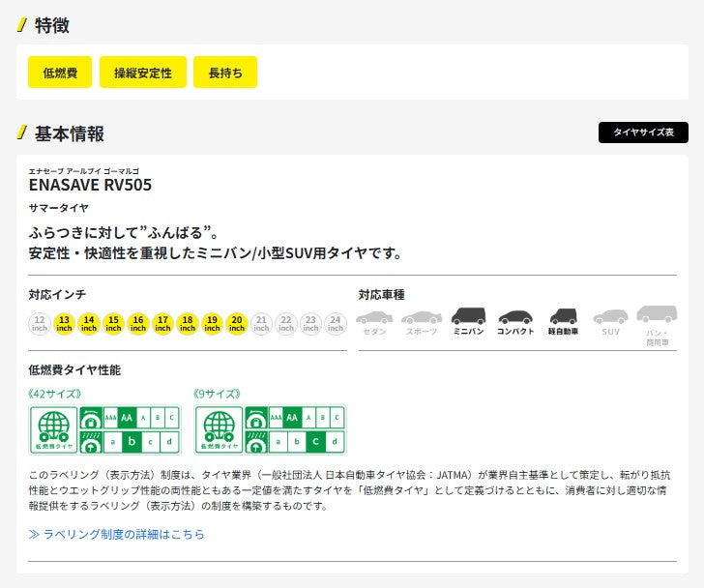Click the greyed-out 24 inch badge
The image size is (704, 588).
(336, 324)
